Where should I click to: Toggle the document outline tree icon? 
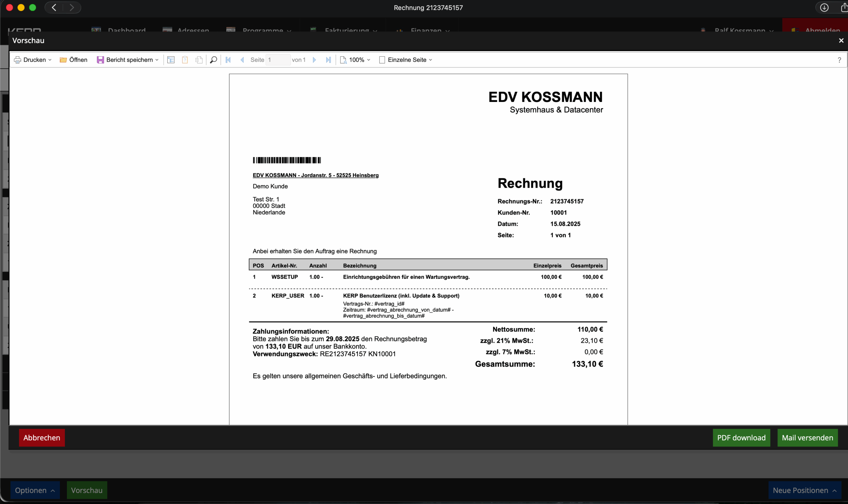pyautogui.click(x=171, y=60)
